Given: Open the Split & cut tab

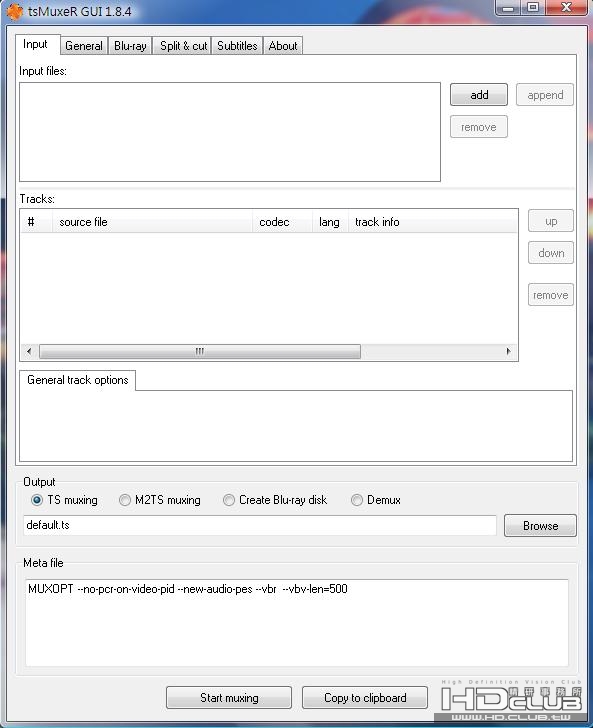Looking at the screenshot, I should [183, 46].
